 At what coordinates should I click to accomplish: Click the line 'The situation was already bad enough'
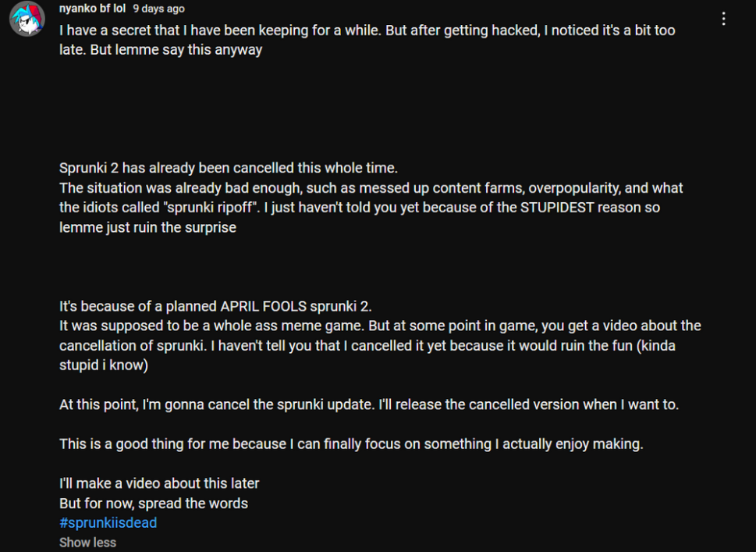371,187
